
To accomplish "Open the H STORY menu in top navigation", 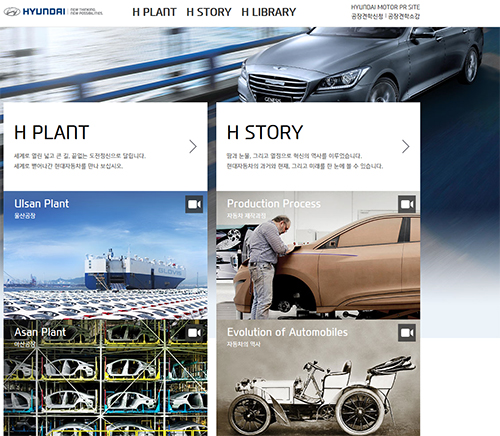I will (209, 12).
